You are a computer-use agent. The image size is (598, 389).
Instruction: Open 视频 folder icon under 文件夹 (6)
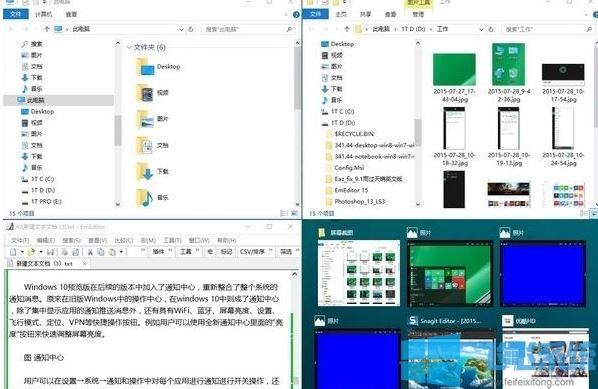[x=145, y=93]
